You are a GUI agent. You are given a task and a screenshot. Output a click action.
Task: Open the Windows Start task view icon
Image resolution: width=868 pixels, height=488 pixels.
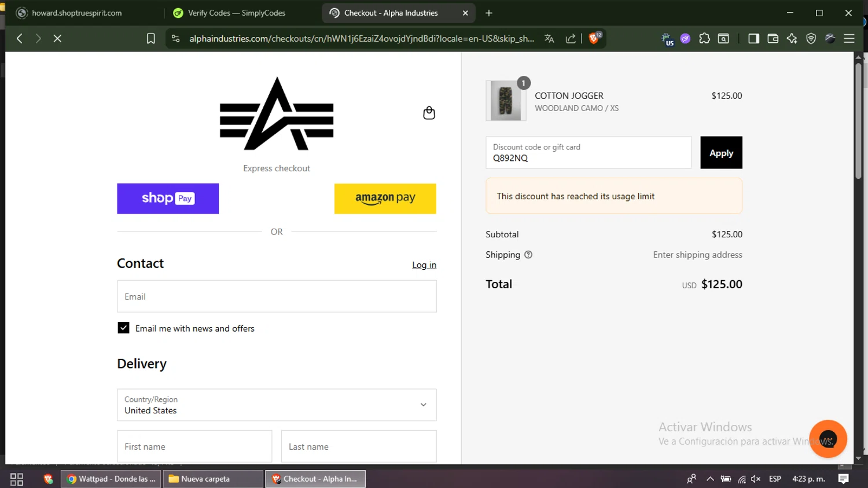(x=17, y=479)
